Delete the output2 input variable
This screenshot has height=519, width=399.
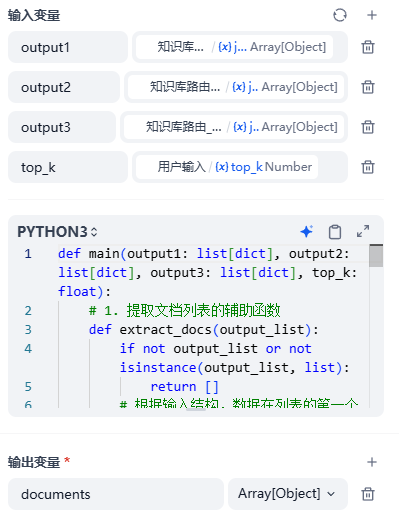(368, 87)
